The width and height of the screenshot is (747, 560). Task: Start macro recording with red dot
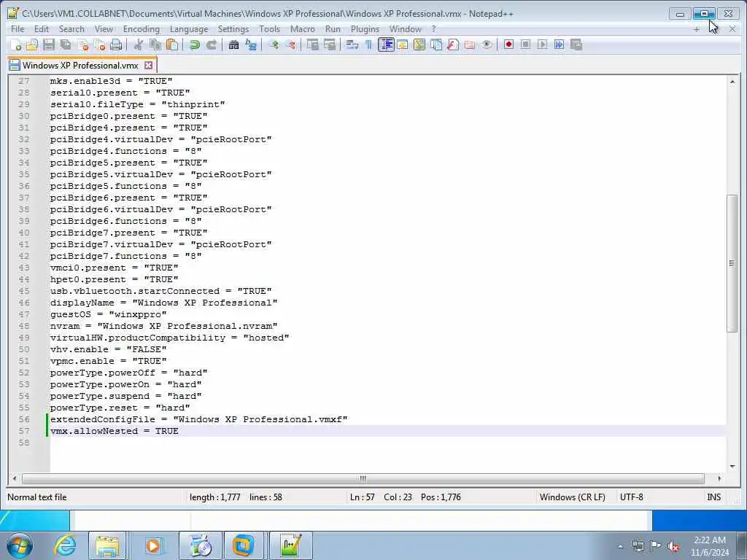click(x=508, y=44)
